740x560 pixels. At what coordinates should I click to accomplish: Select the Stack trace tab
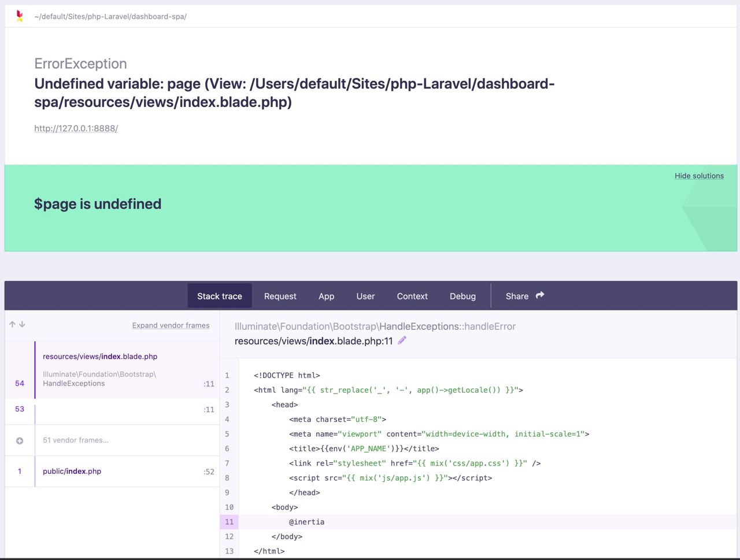pyautogui.click(x=220, y=296)
